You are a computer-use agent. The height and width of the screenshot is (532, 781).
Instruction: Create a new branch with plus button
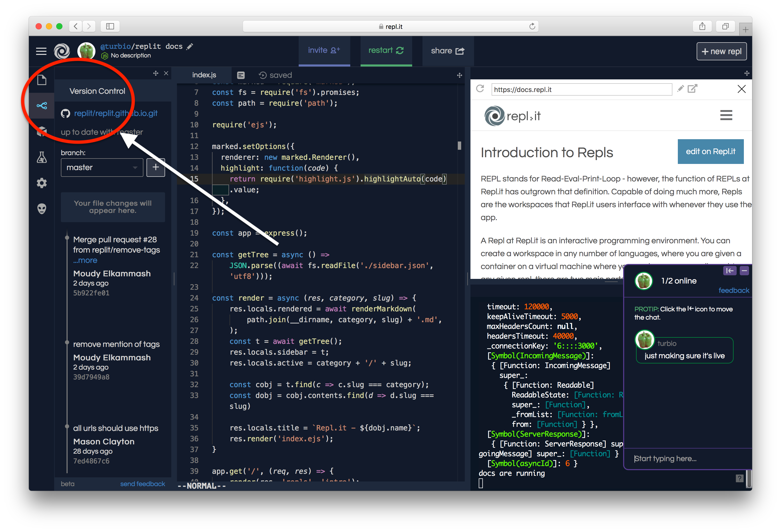[156, 167]
